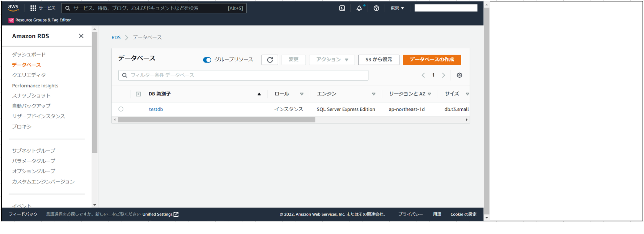
Task: Open Cookie の設定 in footer
Action: [x=463, y=214]
